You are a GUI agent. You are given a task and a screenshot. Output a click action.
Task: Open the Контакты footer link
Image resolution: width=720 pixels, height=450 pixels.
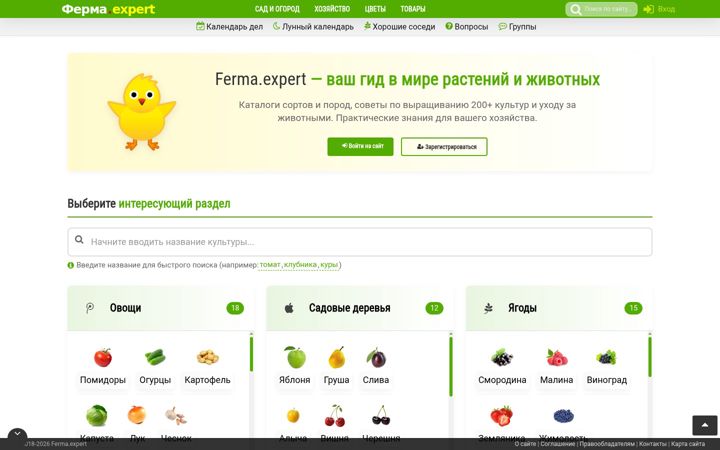652,444
